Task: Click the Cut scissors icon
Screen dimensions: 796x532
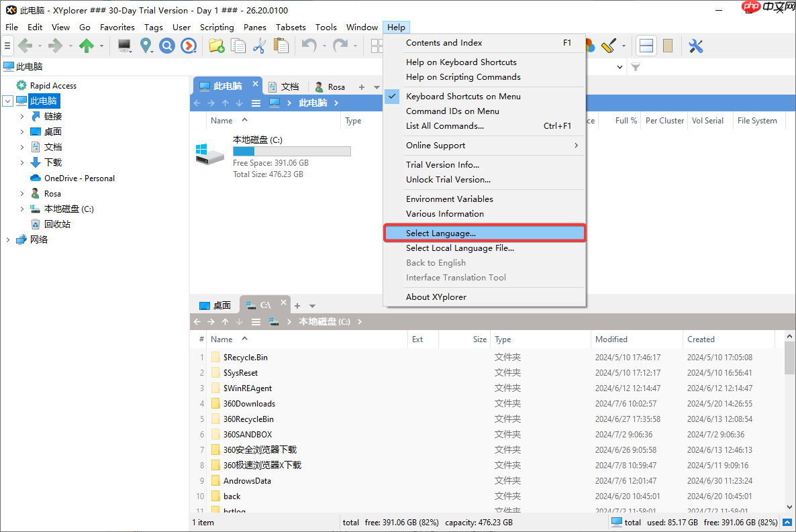Action: [x=260, y=46]
